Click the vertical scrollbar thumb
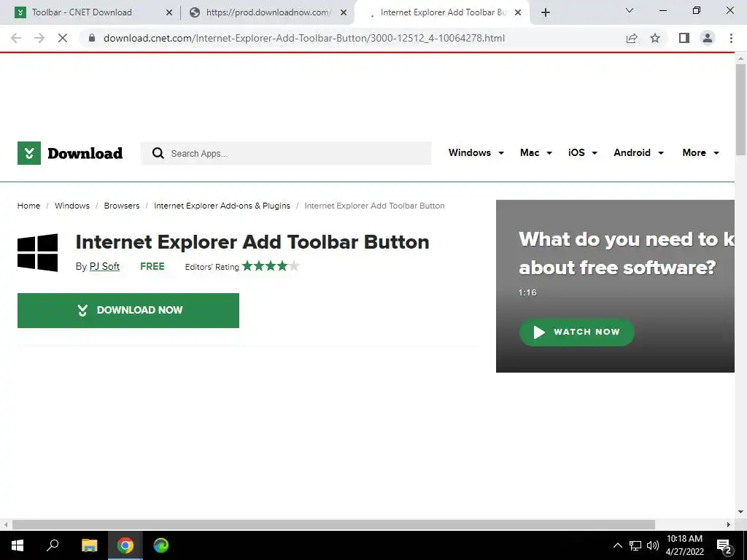This screenshot has height=560, width=747. 740,109
